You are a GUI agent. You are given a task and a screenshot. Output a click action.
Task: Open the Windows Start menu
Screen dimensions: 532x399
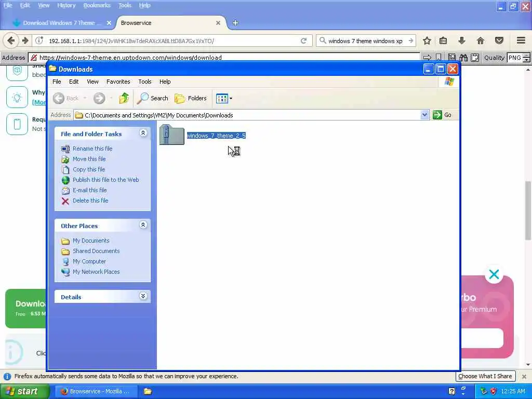[25, 391]
